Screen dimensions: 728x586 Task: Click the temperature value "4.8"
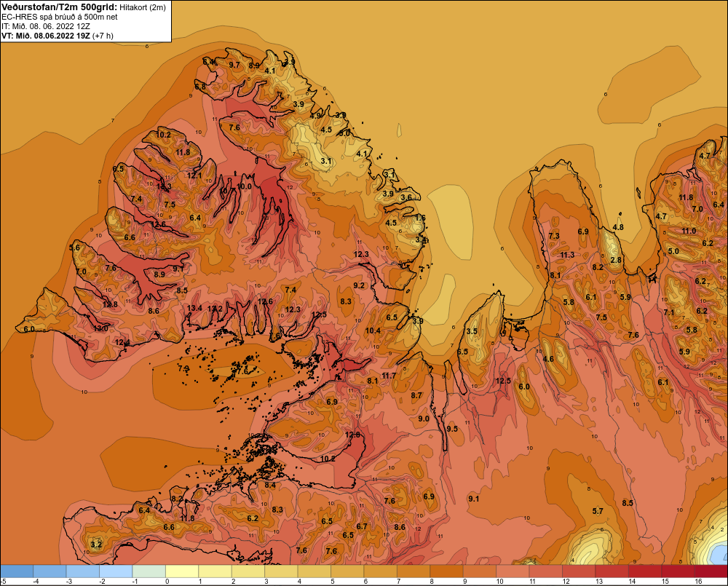tap(618, 228)
